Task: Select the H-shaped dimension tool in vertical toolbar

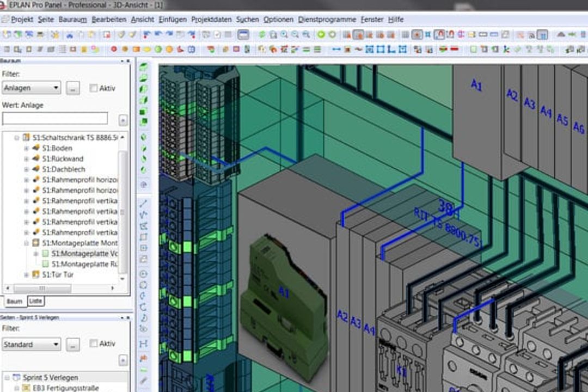Action: 143,344
